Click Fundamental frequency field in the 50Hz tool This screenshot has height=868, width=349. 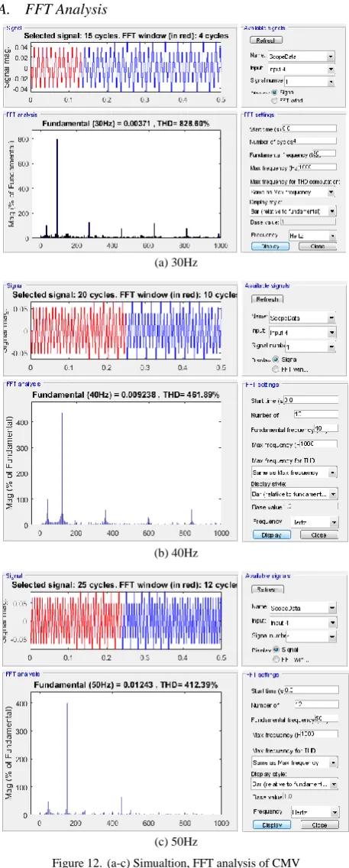coord(325,719)
